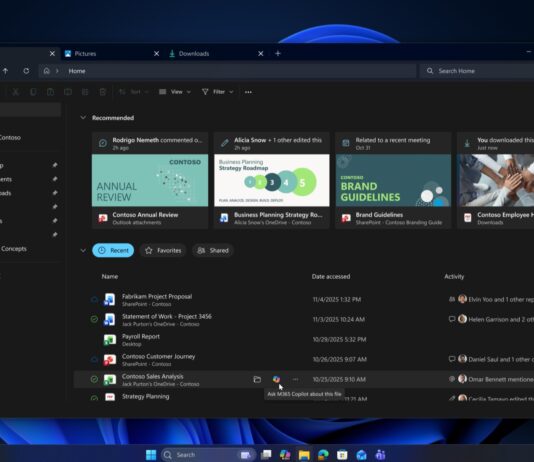
Task: Open Microsoft Store from taskbar
Action: (x=342, y=455)
